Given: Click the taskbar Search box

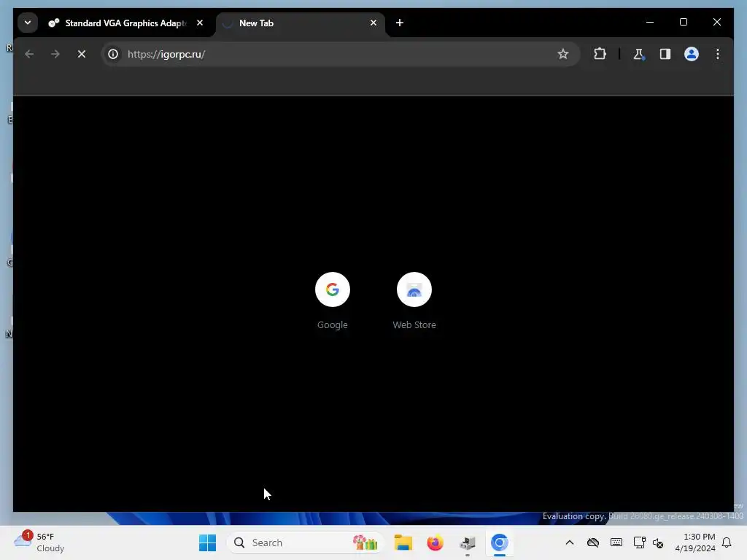Looking at the screenshot, I should [x=305, y=542].
